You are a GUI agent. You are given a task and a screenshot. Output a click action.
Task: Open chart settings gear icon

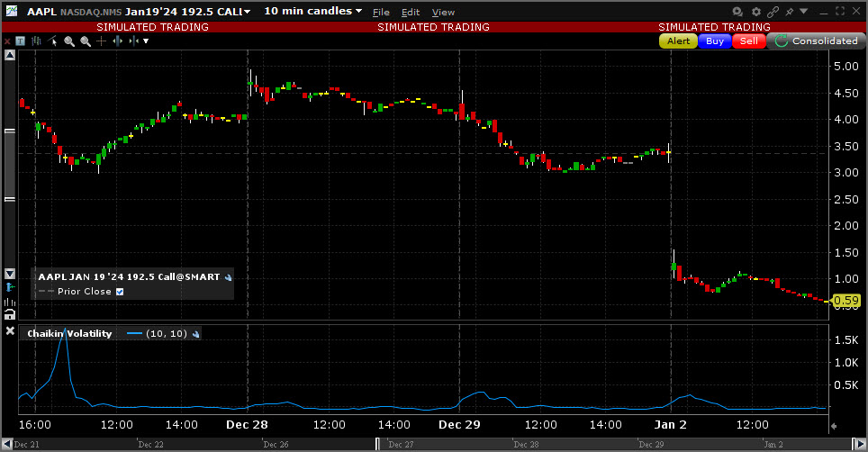(x=756, y=11)
